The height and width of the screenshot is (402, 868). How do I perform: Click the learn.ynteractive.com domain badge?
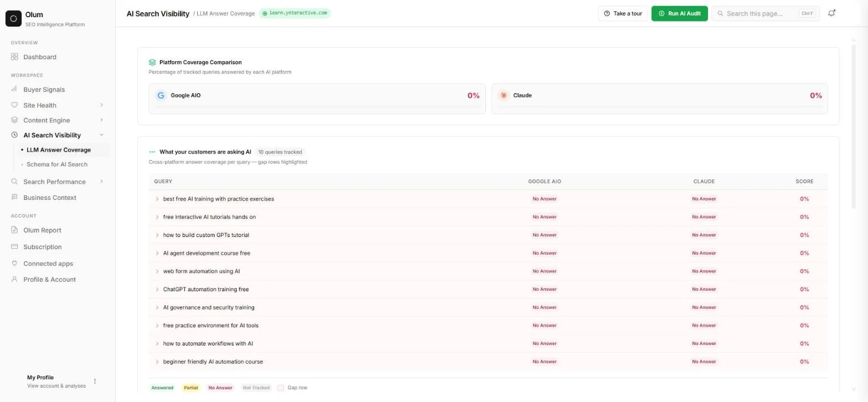(x=294, y=13)
